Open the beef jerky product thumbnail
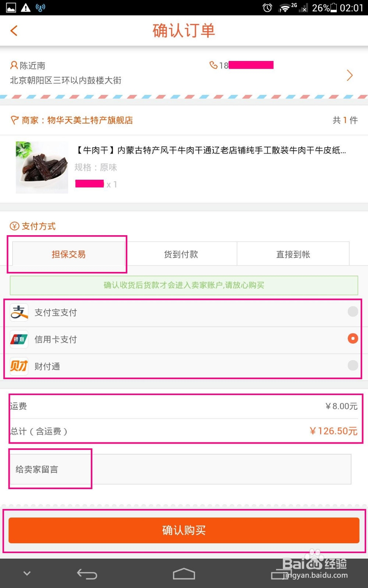The height and width of the screenshot is (588, 368). (42, 167)
